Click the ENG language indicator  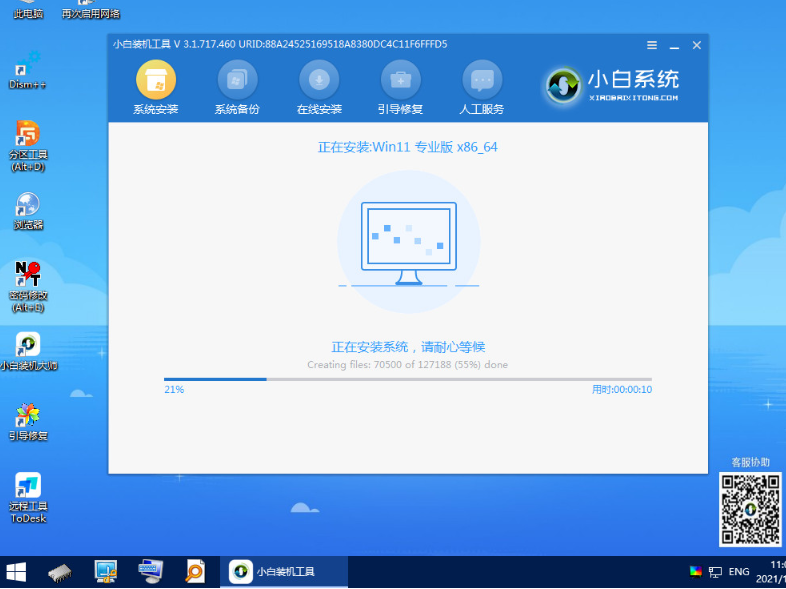tap(738, 572)
